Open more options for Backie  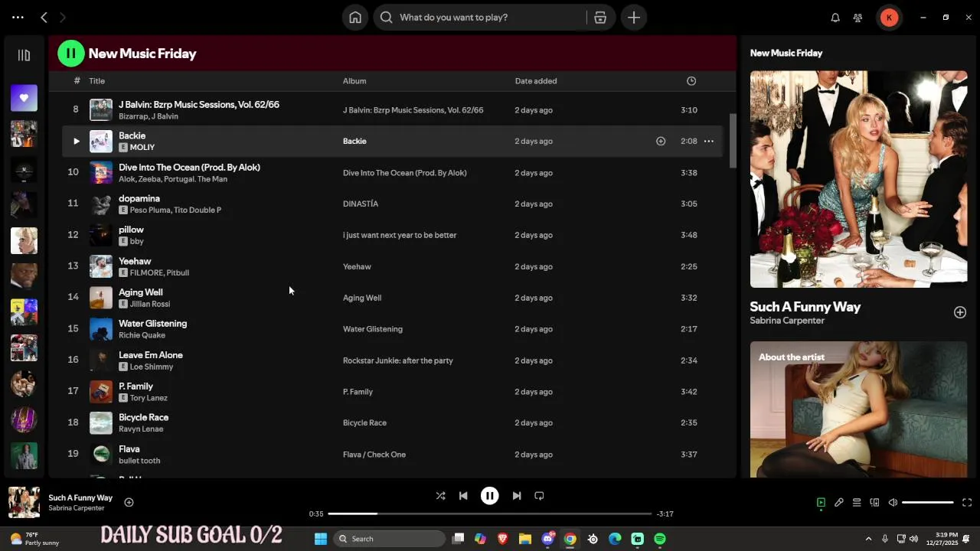[709, 141]
